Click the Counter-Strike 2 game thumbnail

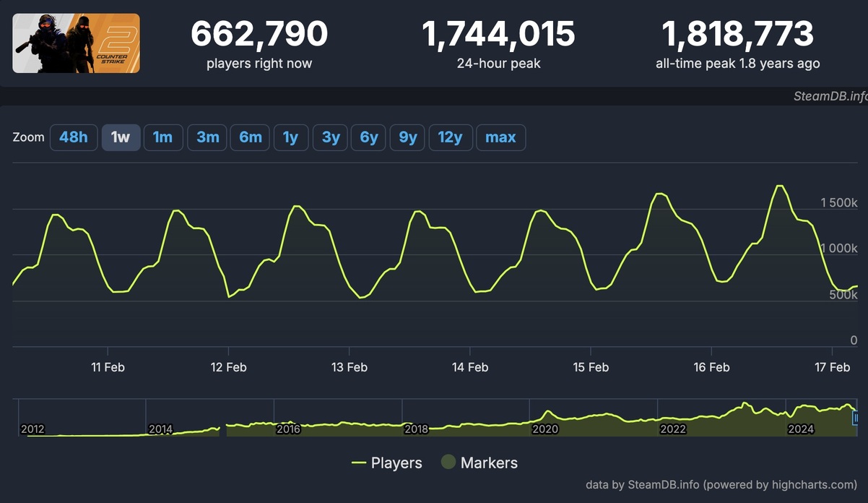pyautogui.click(x=76, y=43)
